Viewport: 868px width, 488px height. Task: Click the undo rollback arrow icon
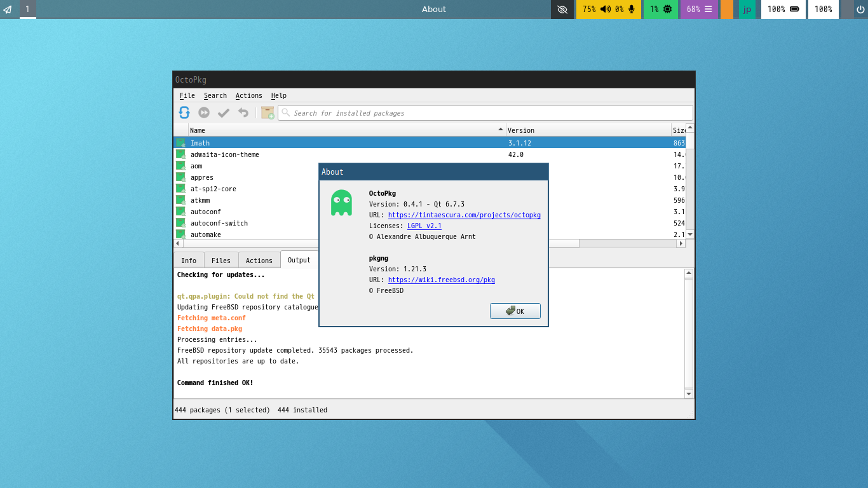pos(243,112)
